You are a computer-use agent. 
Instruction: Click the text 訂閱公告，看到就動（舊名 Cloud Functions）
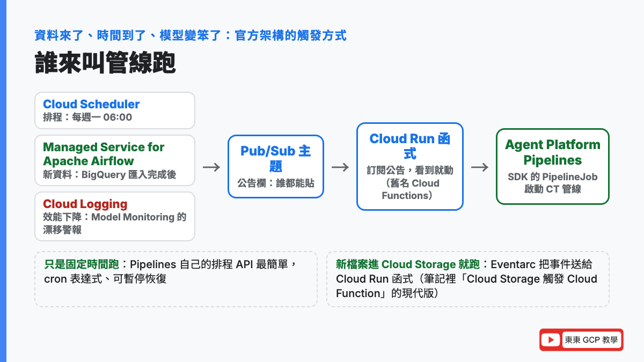click(410, 183)
